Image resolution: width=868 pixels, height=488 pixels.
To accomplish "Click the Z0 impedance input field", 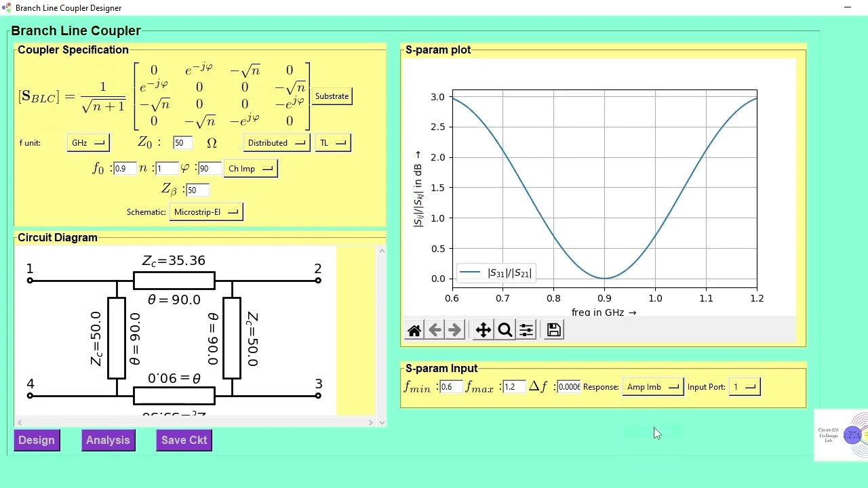I will (x=183, y=143).
